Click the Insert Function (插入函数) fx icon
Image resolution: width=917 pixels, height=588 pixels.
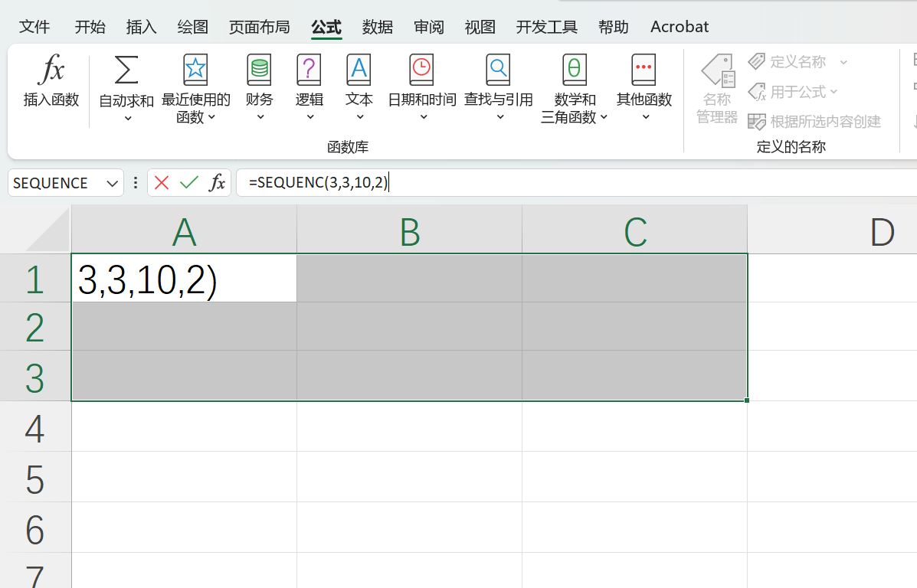pos(51,70)
